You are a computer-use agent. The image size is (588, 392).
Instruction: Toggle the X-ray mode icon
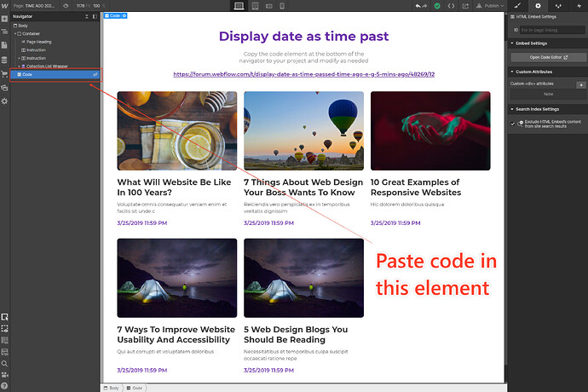click(x=4, y=352)
